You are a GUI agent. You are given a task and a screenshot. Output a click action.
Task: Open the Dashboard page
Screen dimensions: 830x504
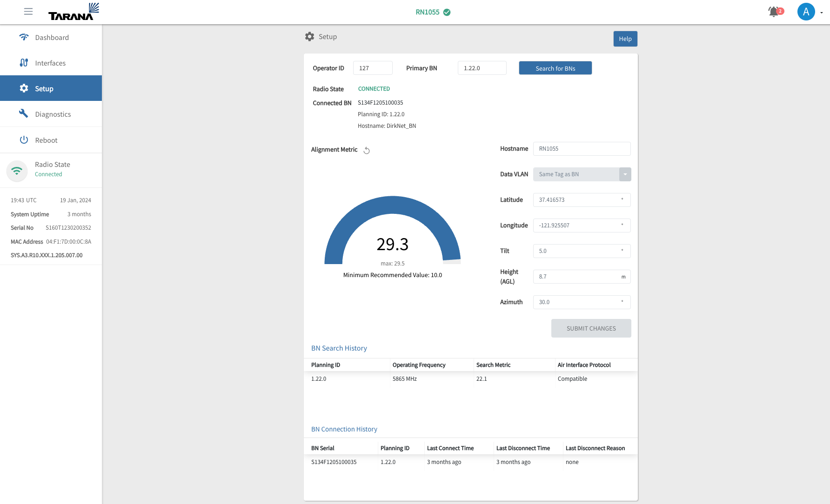point(51,37)
